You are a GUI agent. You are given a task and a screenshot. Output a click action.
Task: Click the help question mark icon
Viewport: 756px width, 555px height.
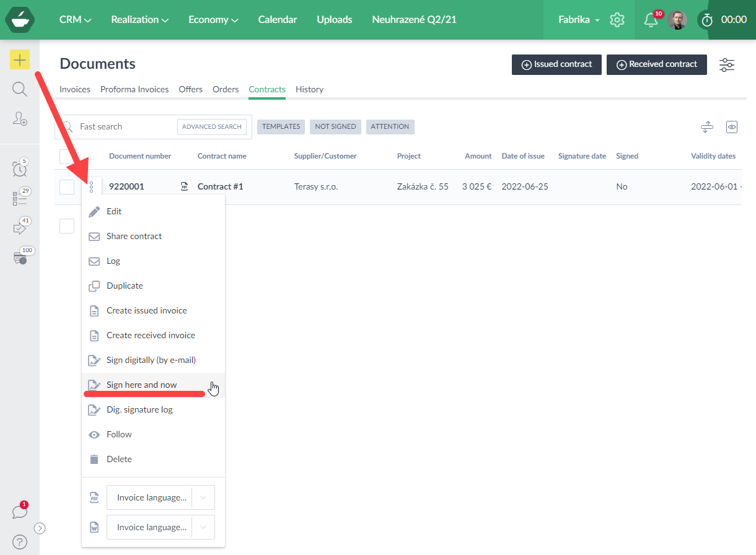click(20, 543)
